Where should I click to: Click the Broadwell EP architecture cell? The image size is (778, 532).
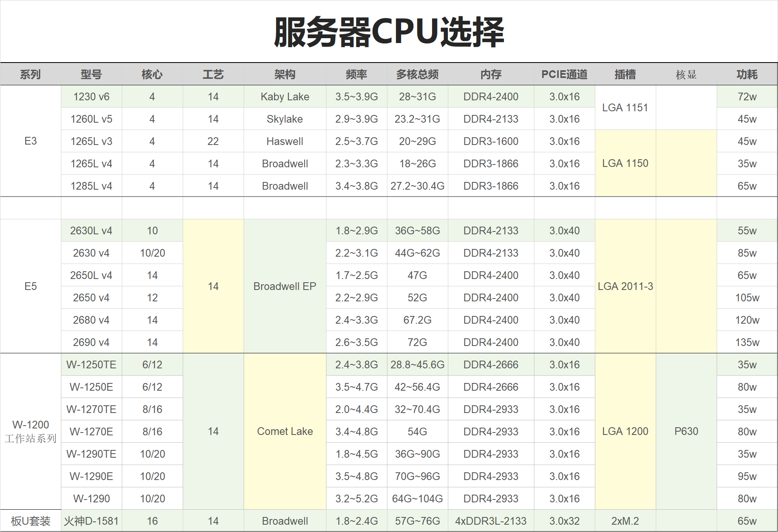(x=285, y=286)
